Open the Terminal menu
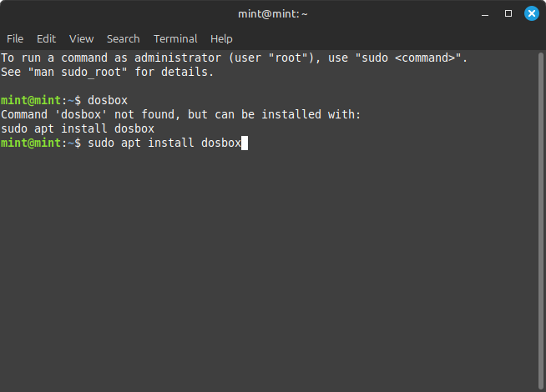Image resolution: width=546 pixels, height=392 pixels. click(x=175, y=38)
